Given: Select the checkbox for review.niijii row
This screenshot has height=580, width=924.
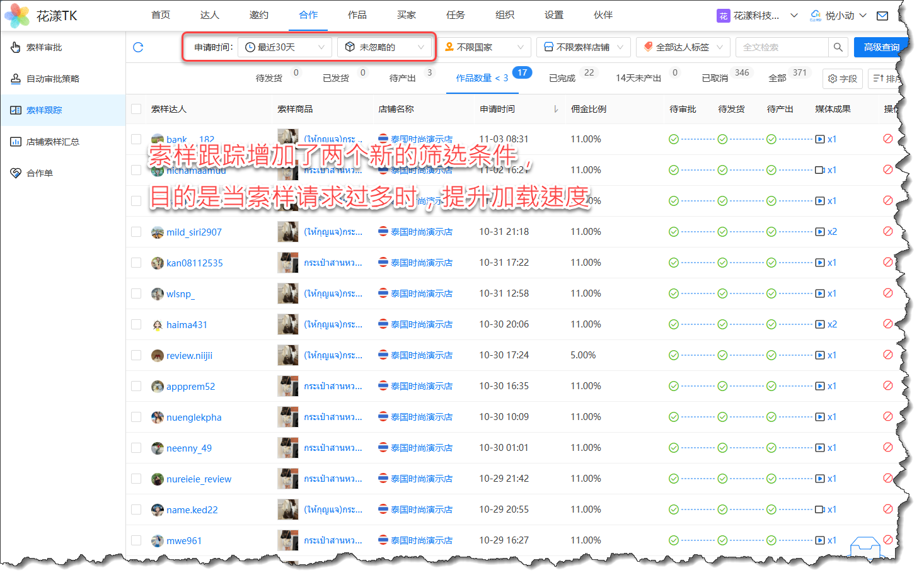Looking at the screenshot, I should [136, 355].
